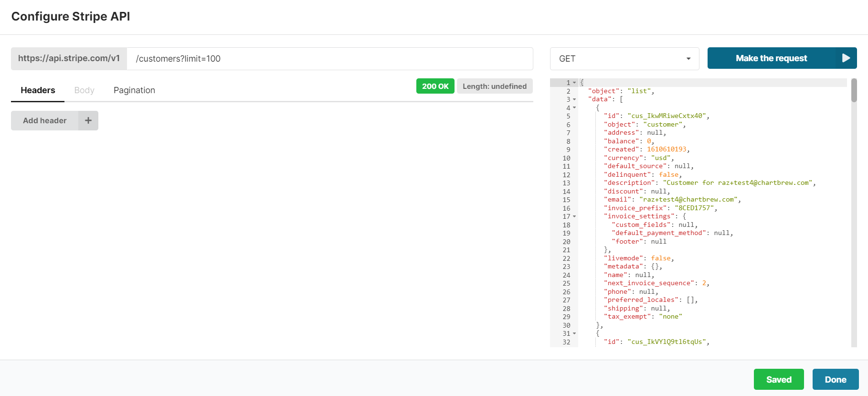Click the Length: undefined label
This screenshot has width=868, height=396.
pos(494,86)
